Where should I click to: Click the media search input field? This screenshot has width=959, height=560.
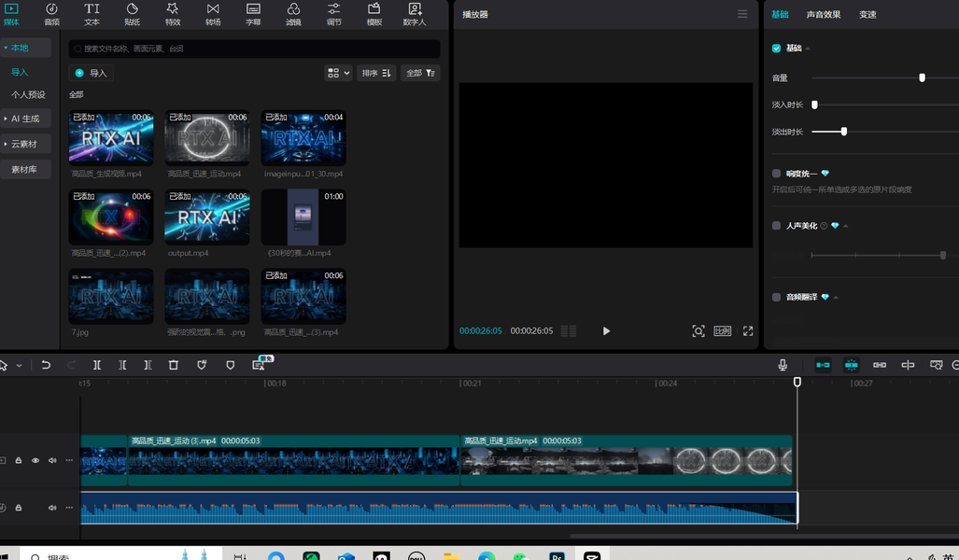point(254,49)
